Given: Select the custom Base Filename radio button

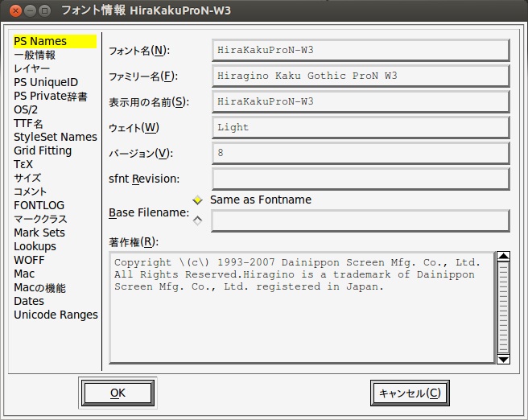Looking at the screenshot, I should [197, 220].
